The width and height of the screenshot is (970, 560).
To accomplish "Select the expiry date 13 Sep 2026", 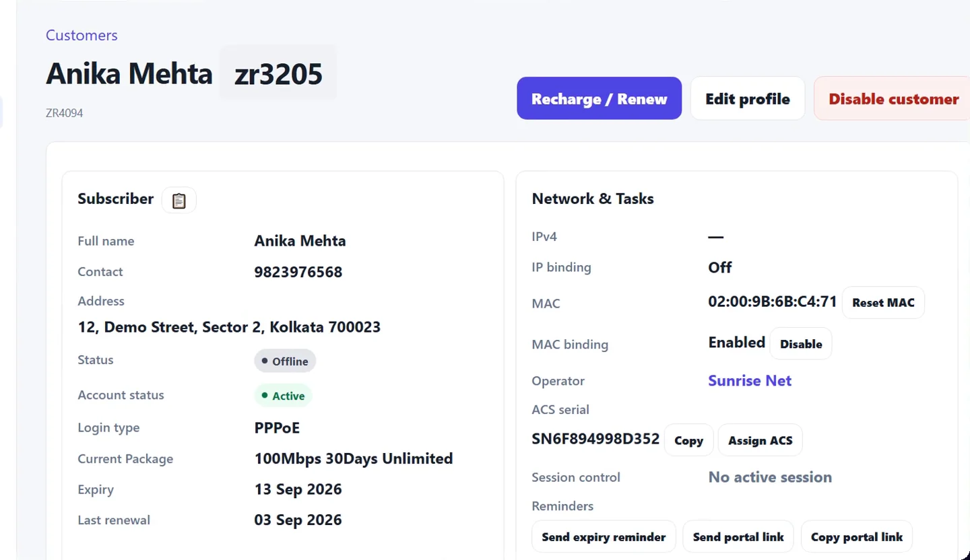I will click(x=298, y=489).
